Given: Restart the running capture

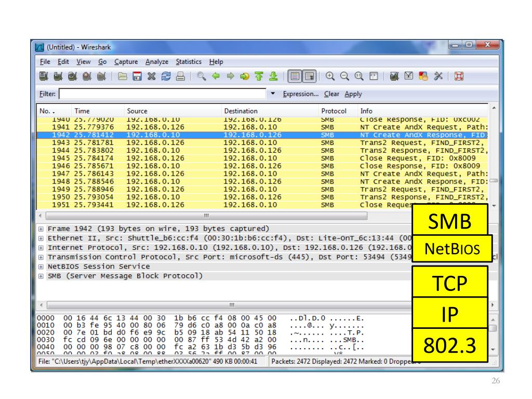Looking at the screenshot, I should coord(101,76).
